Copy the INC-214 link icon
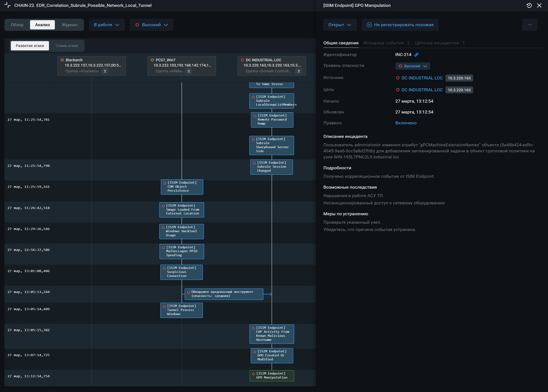Image resolution: width=548 pixels, height=392 pixels. pos(416,55)
